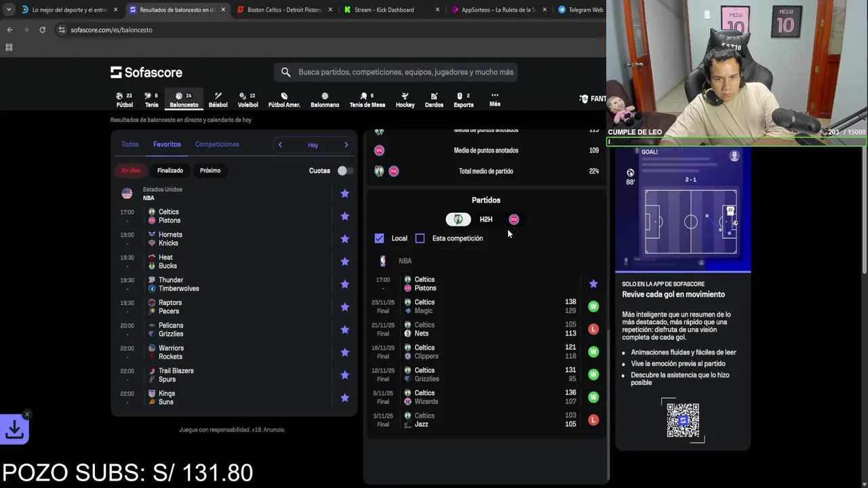Open the Chrome apps grid icon
The width and height of the screenshot is (868, 488).
coord(9,47)
